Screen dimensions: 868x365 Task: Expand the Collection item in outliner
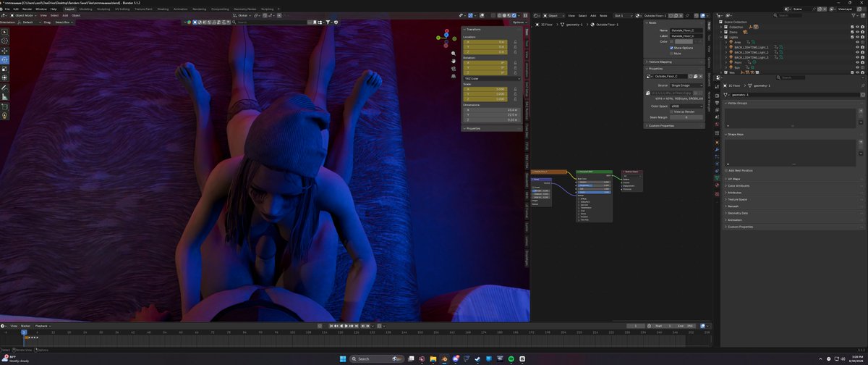point(721,27)
